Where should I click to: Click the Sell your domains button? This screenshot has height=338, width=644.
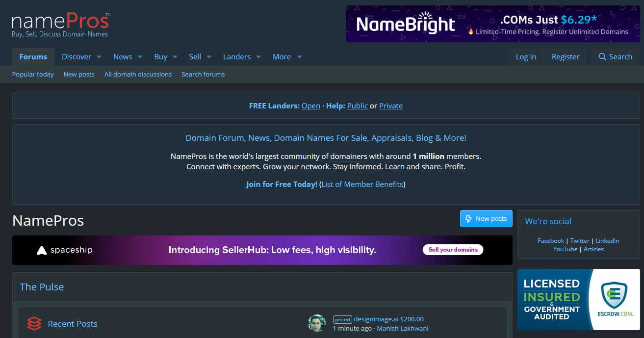click(x=453, y=250)
